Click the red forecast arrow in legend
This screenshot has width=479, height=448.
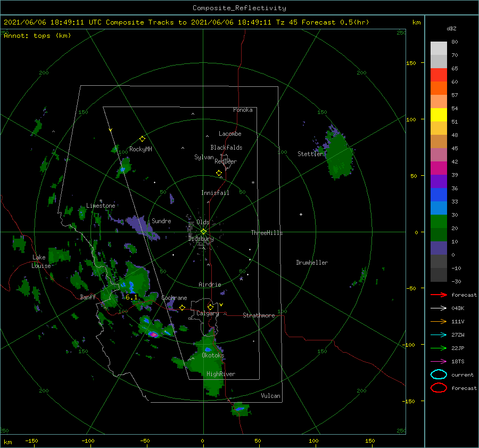[439, 295]
